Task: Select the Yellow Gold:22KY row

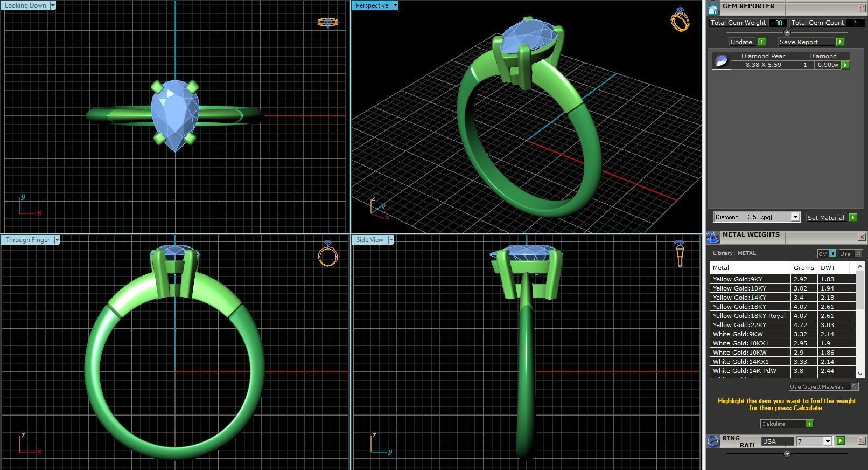Action: 782,325
